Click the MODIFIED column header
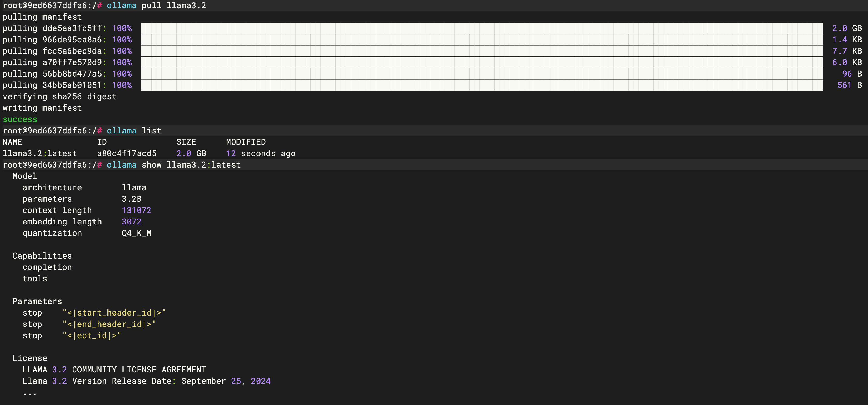Viewport: 868px width, 405px height. point(246,142)
